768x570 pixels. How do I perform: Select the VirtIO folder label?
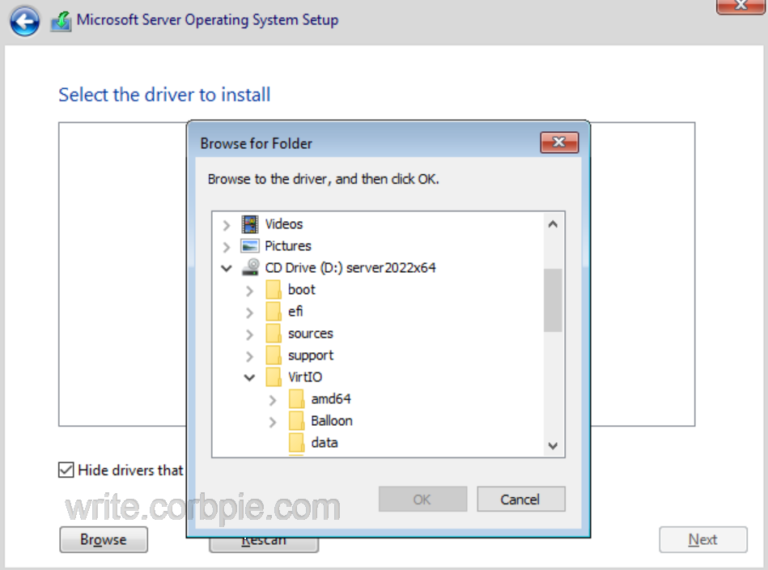305,377
